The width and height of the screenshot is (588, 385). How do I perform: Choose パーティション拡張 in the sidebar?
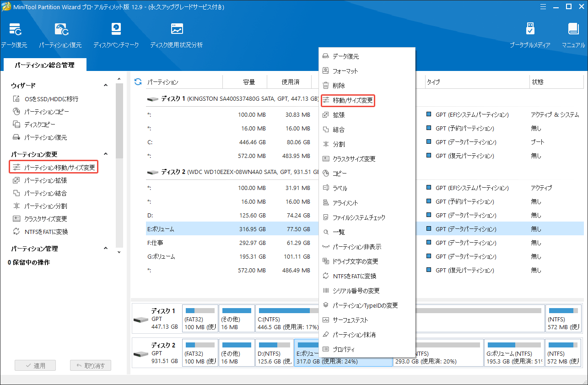[40, 180]
